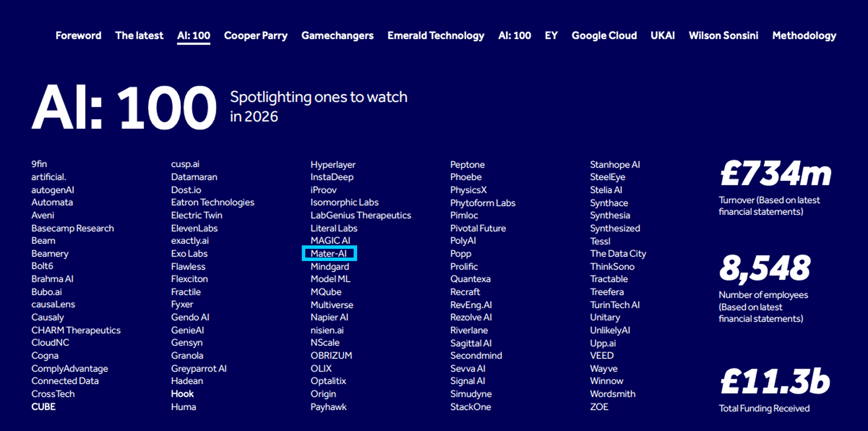Click CHARM Therapeutics
Screen dimensions: 868x431
76,330
